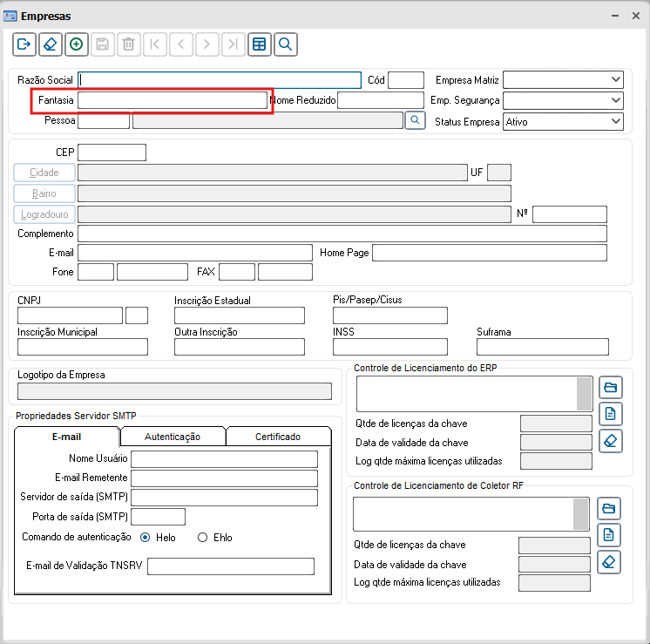Open Coletor RF license folder icon
Screen dimensions: 650x644
click(608, 508)
